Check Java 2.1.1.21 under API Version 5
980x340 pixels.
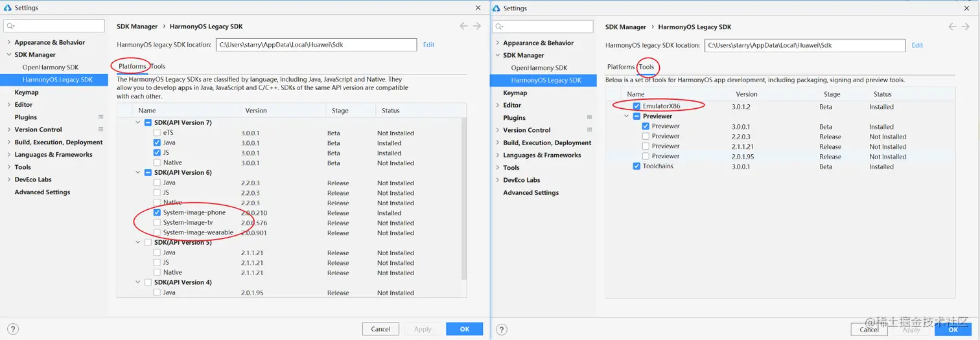point(157,253)
